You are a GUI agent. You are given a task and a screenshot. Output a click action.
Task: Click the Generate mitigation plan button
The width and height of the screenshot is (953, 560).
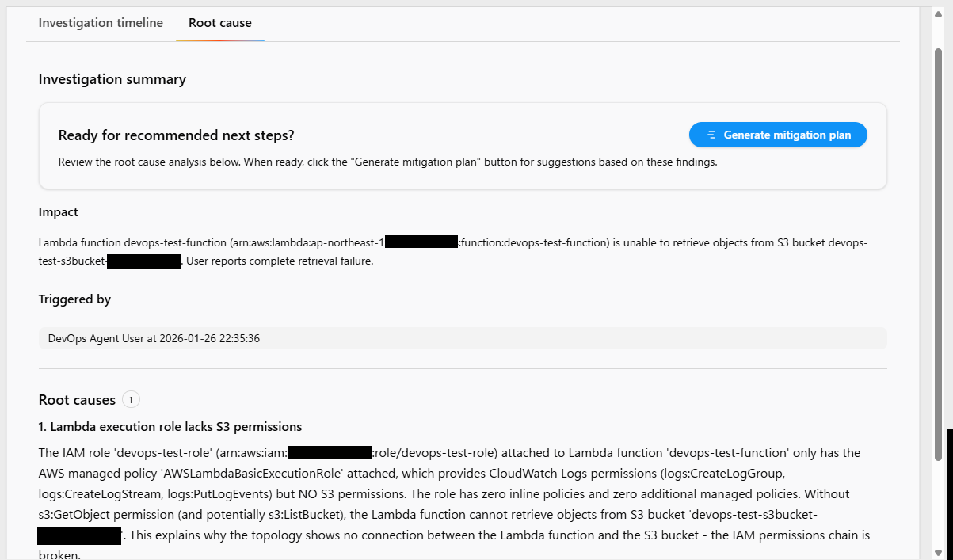(778, 135)
